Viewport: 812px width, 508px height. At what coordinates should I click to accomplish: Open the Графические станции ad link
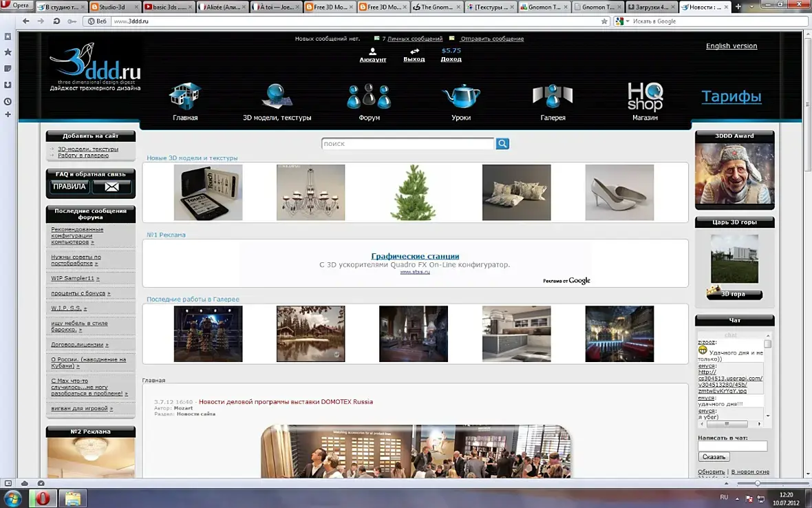[x=415, y=256]
